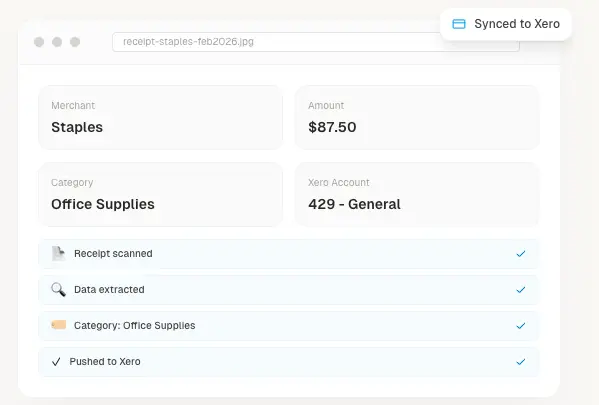Click the third gray window dot
599x405 pixels.
[75, 42]
